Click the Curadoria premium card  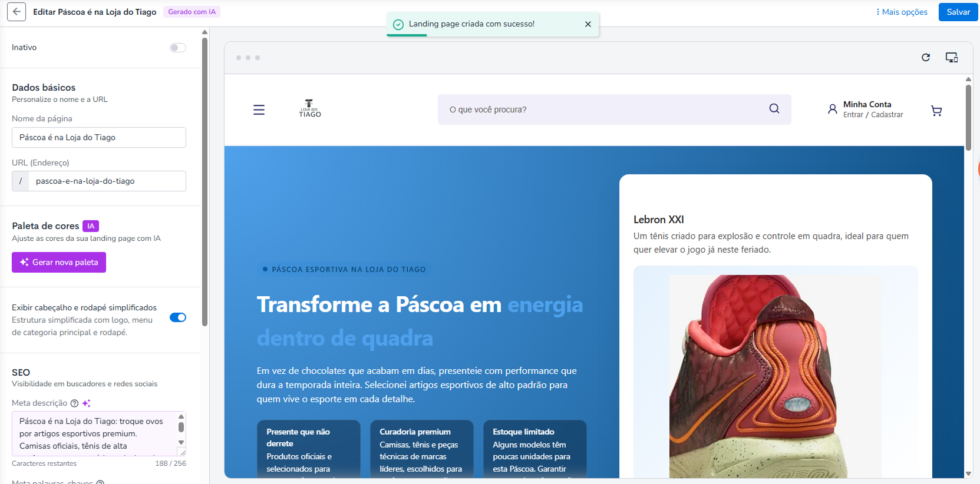[422, 449]
